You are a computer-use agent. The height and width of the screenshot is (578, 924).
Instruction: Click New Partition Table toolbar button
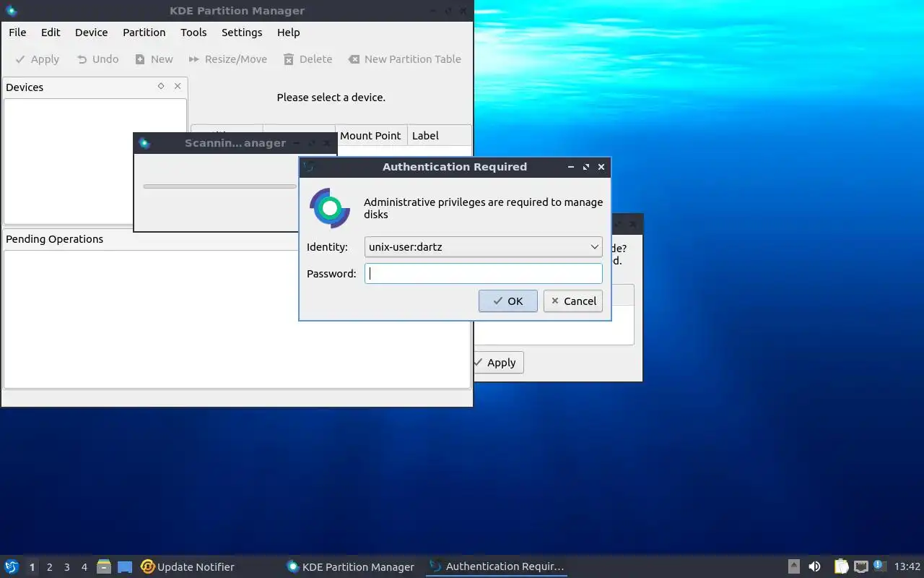[404, 59]
